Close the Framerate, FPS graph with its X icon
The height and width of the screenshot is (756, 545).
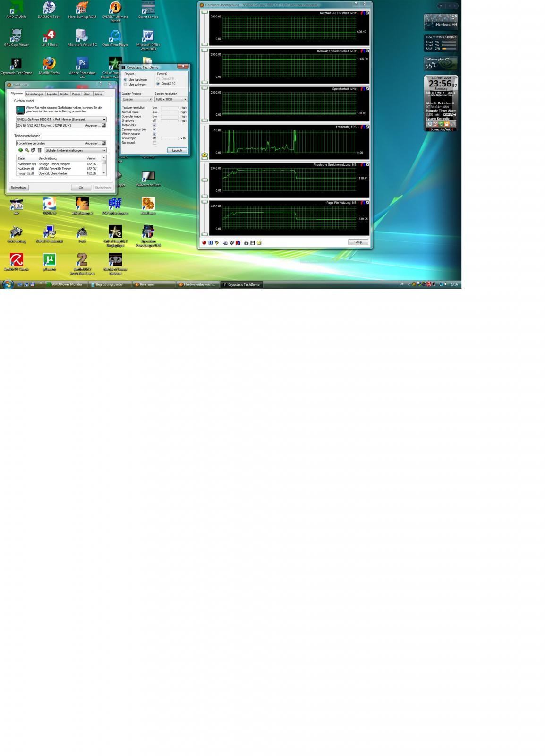[367, 127]
